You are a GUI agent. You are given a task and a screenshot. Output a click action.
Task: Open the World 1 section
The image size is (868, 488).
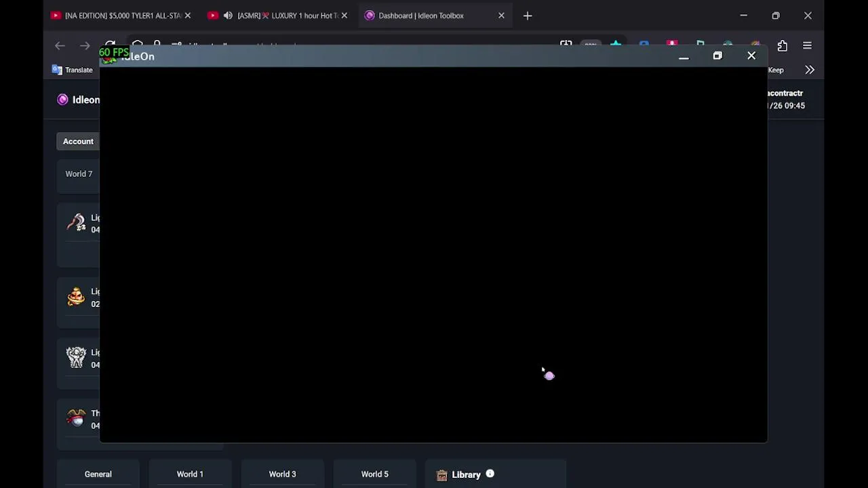(191, 474)
